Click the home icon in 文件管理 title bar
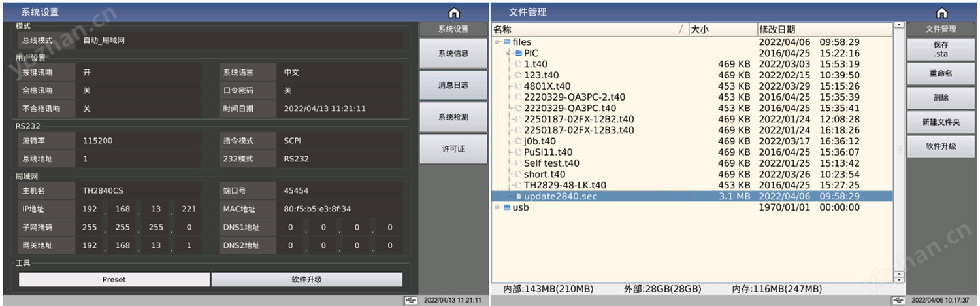 click(941, 12)
